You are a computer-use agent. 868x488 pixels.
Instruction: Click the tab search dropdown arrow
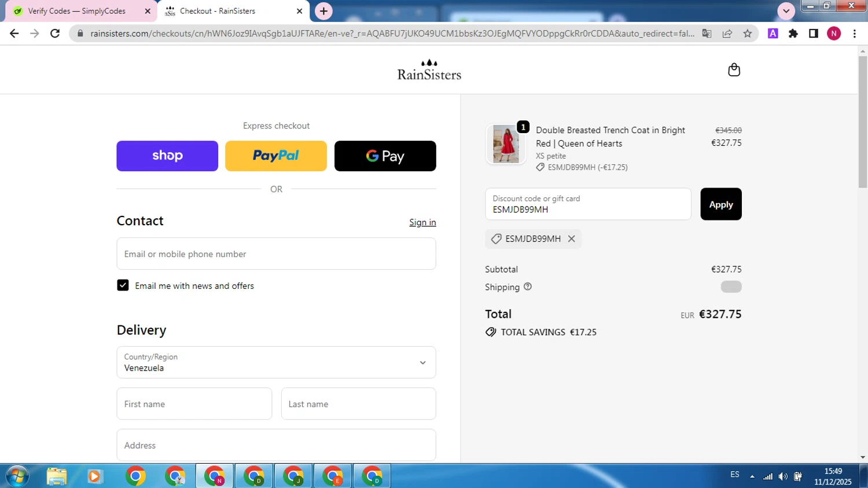786,11
